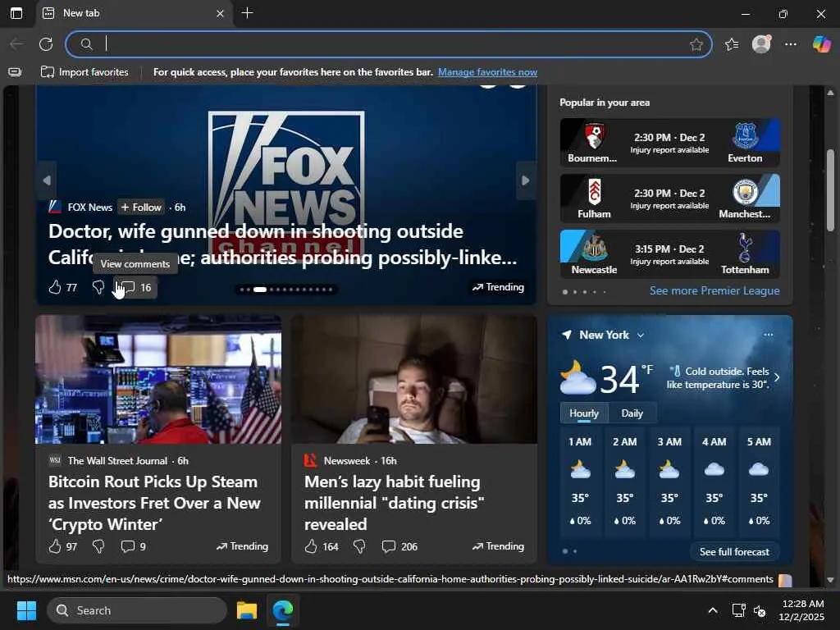The image size is (840, 630).
Task: Click muted volume tray icon
Action: (x=760, y=610)
